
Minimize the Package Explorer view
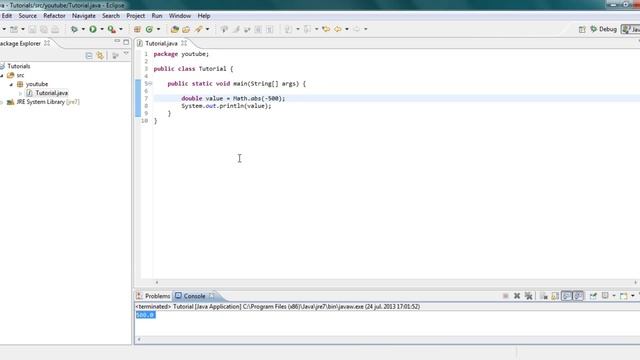(117, 42)
